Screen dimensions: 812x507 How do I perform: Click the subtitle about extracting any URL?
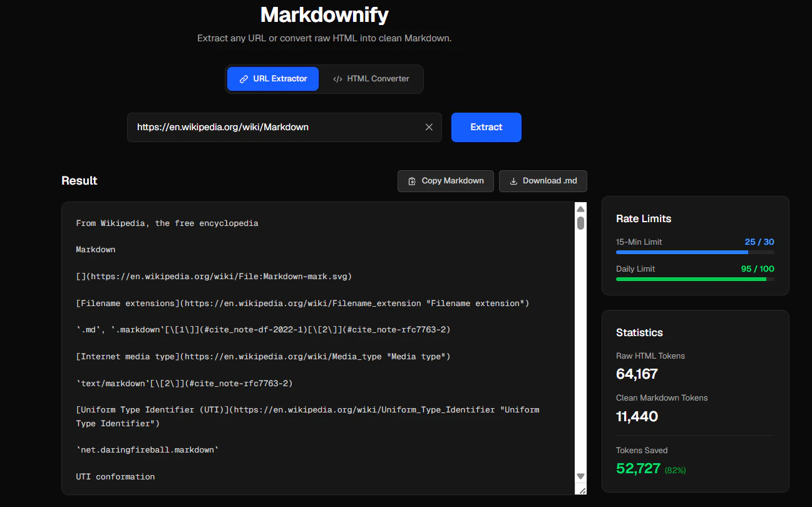(324, 38)
